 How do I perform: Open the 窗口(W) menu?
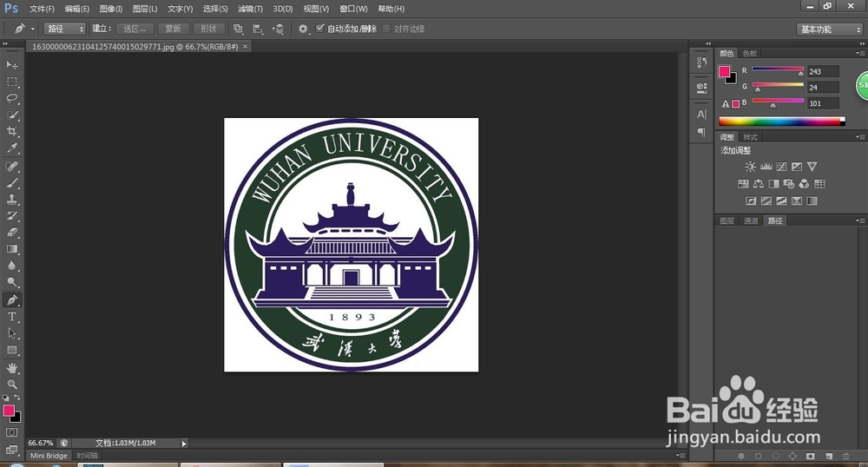point(354,9)
